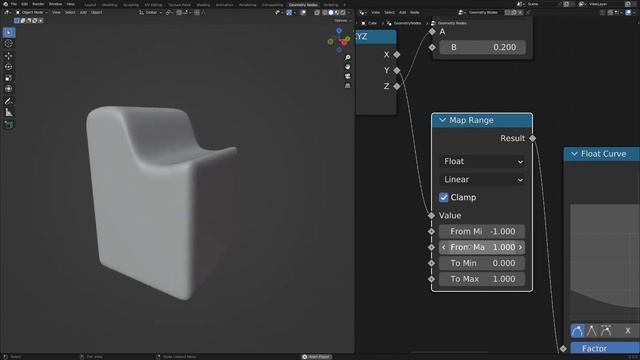
Task: Open the Global orientation dropdown
Action: point(150,13)
